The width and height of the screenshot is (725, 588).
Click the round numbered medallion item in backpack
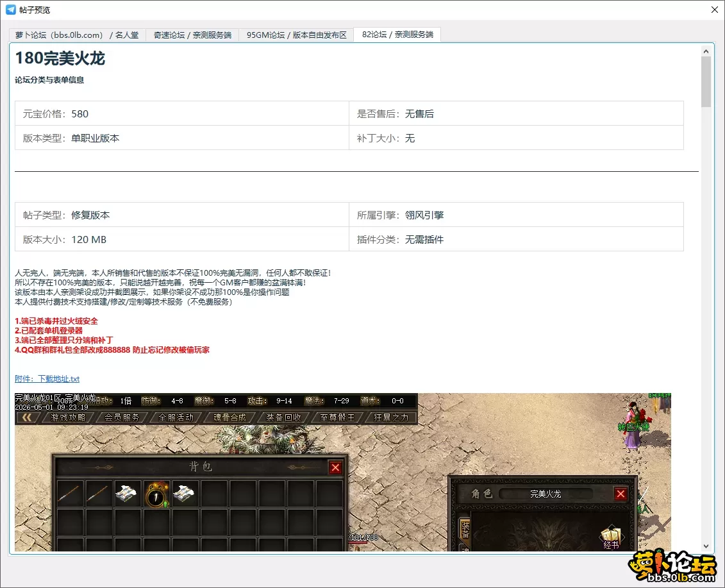click(156, 494)
